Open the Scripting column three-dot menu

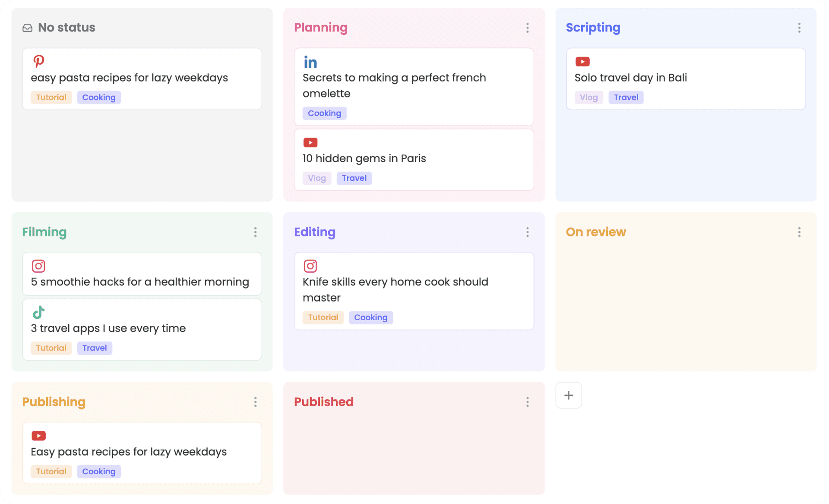(x=799, y=28)
